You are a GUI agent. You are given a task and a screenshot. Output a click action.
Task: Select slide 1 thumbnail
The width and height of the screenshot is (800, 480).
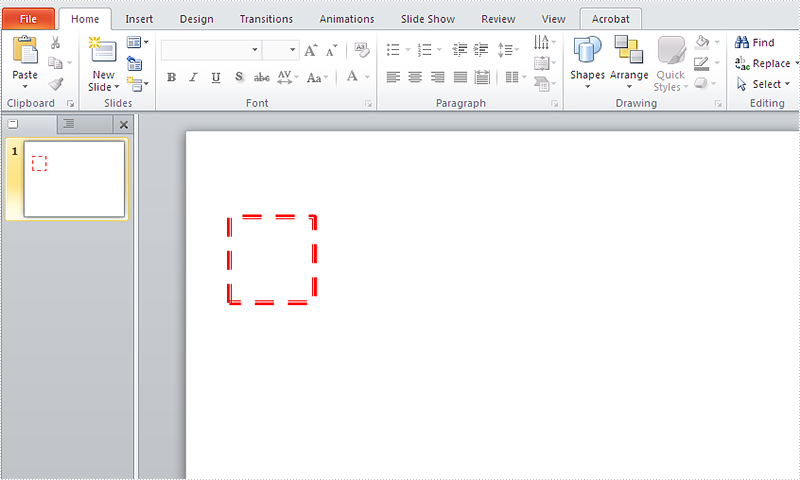[74, 179]
